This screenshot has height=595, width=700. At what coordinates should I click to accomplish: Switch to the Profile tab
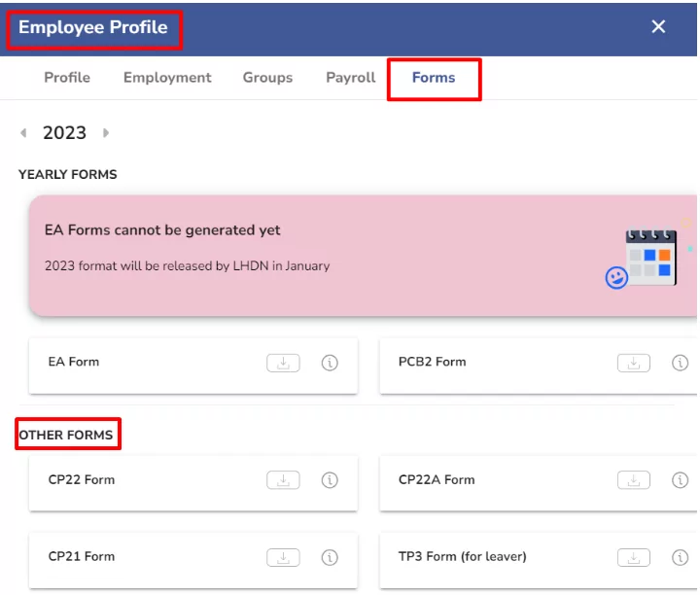point(67,78)
